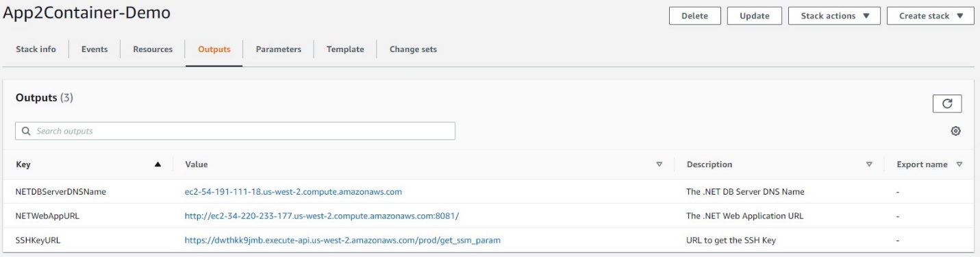Focus the Search outputs field

[235, 131]
